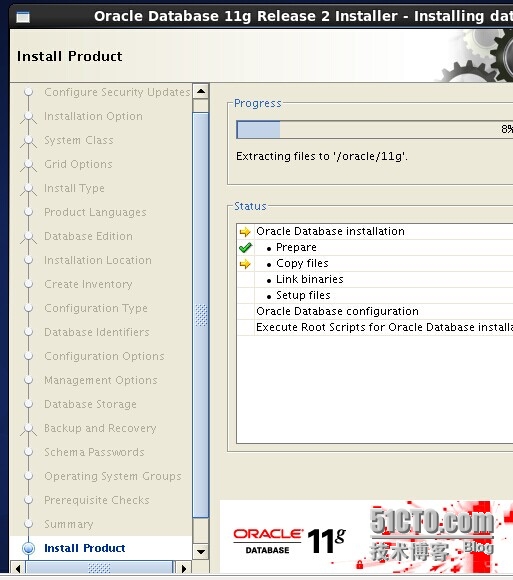The width and height of the screenshot is (513, 580).
Task: Select Schema Passwords step
Action: 94,452
